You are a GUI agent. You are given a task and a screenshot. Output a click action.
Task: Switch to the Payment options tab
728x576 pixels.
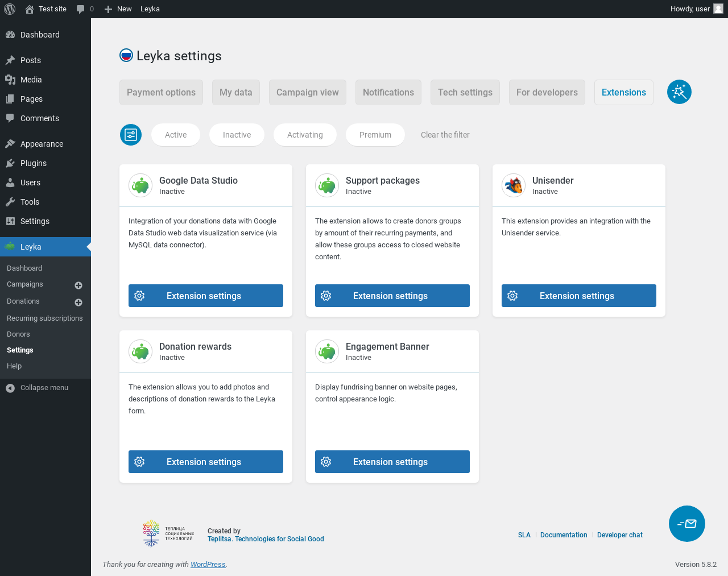click(161, 93)
